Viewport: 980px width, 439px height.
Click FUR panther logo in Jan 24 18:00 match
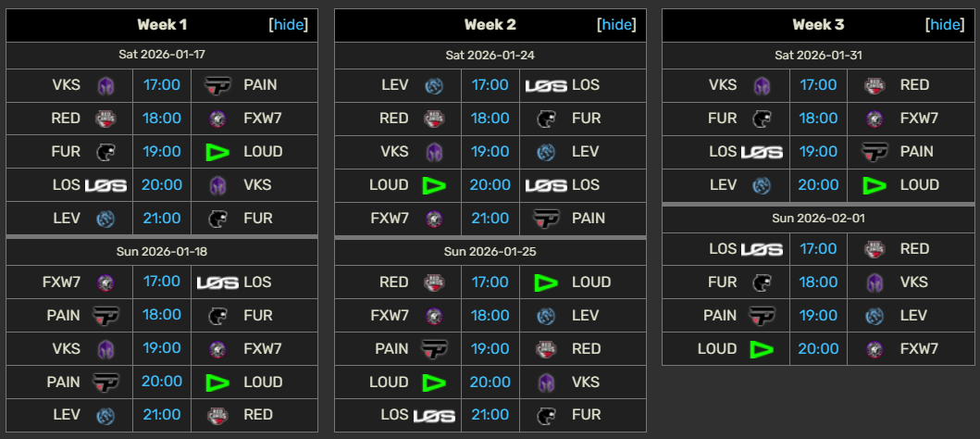[545, 119]
